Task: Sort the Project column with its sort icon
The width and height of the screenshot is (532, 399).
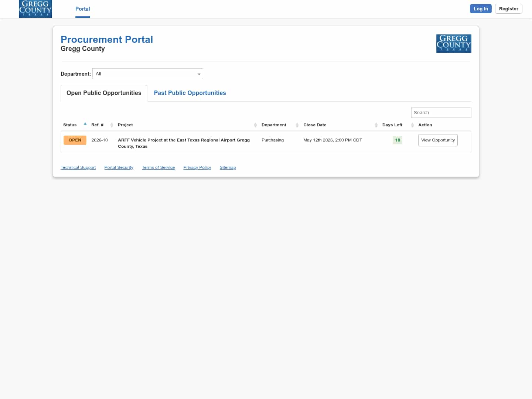Action: pos(255,125)
